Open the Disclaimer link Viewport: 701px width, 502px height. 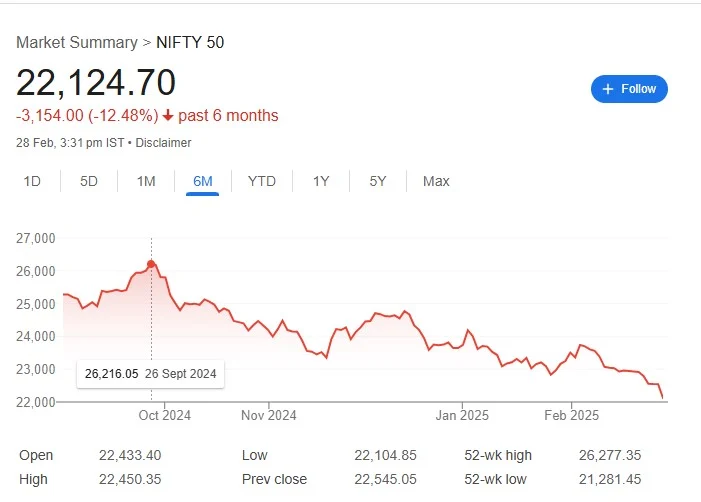coord(163,143)
